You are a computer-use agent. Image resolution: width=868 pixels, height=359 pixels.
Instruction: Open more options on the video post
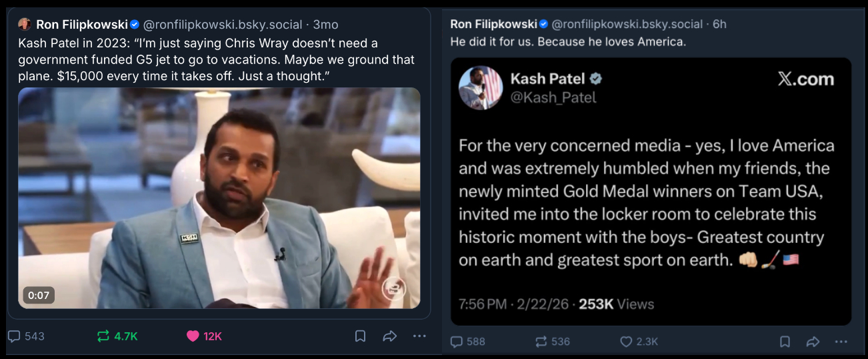coord(419,336)
